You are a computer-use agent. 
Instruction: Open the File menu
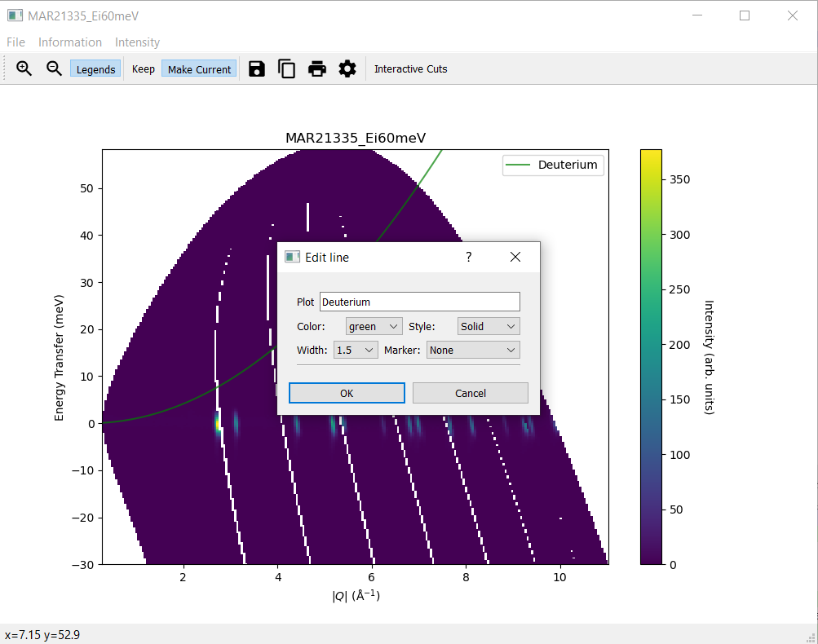coord(15,42)
